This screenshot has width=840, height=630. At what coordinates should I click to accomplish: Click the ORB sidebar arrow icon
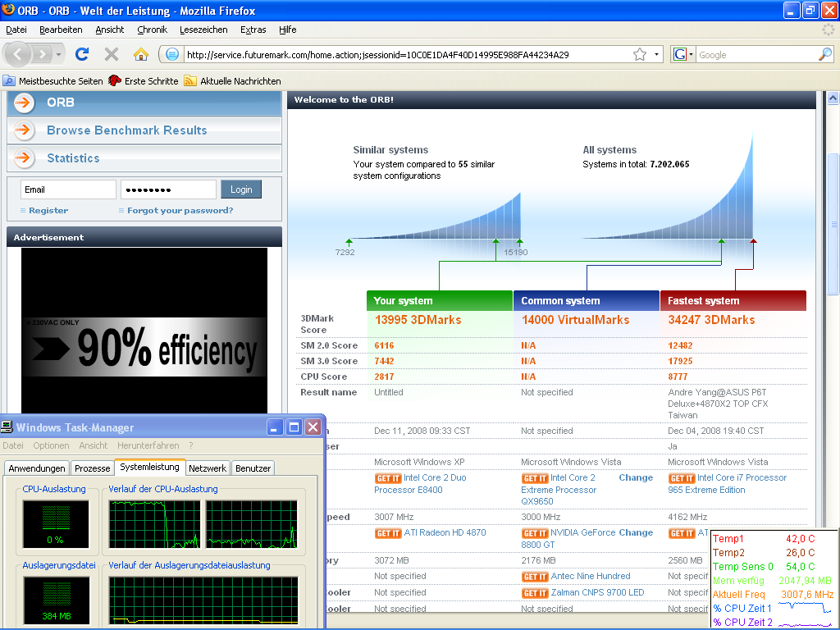[24, 103]
